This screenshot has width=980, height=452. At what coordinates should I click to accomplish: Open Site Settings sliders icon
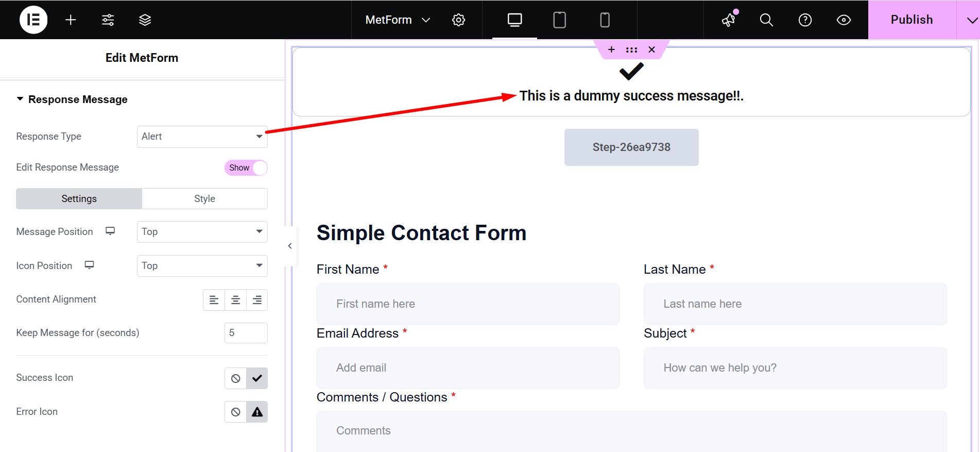tap(108, 20)
